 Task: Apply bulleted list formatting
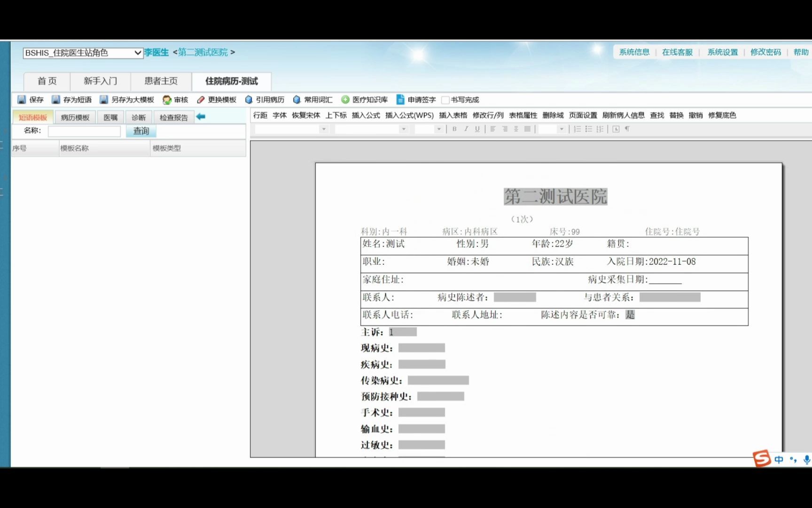click(x=589, y=129)
